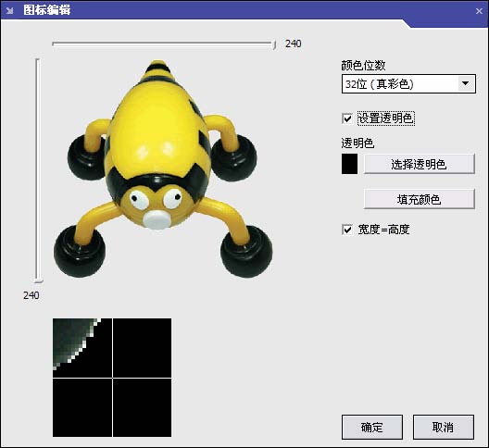Click the vertical height slider thumb
Image resolution: width=489 pixels, height=448 pixels.
[x=38, y=280]
